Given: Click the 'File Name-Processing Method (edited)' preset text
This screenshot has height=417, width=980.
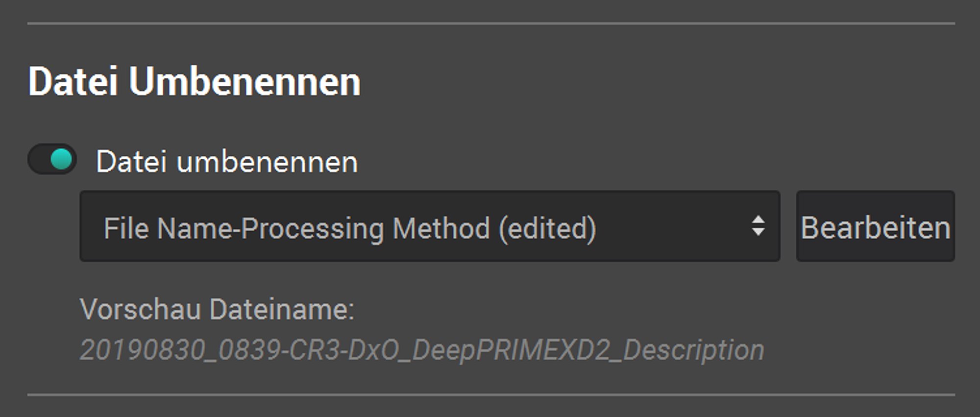Looking at the screenshot, I should point(349,228).
